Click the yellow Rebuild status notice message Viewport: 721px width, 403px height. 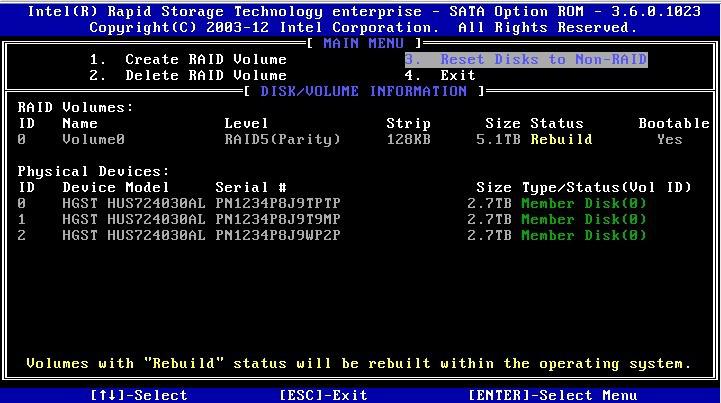359,363
